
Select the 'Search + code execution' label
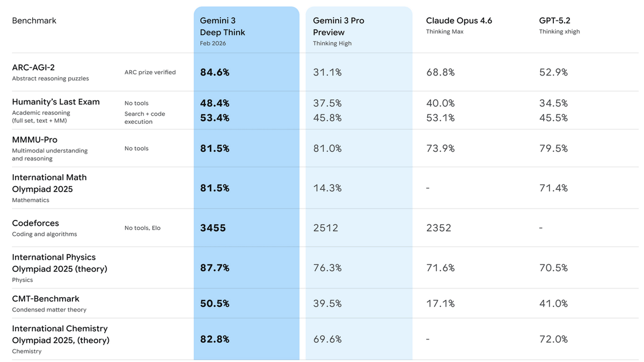(145, 117)
